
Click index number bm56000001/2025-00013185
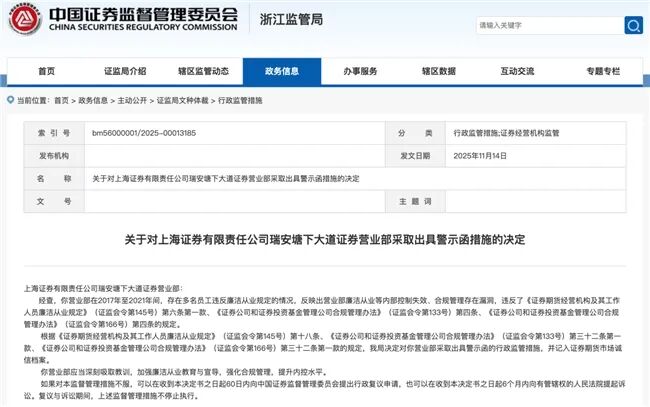click(144, 133)
